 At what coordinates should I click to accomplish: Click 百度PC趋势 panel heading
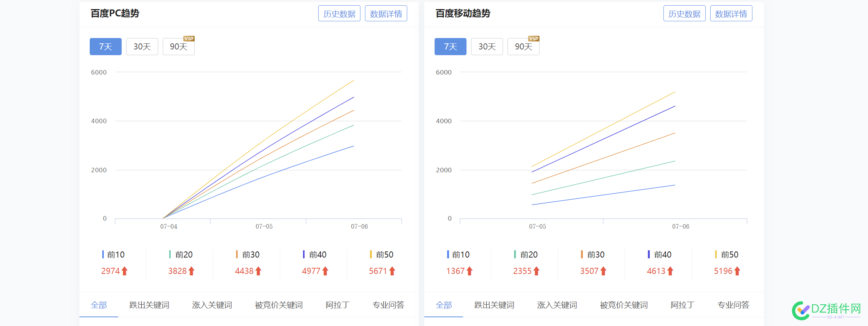[x=115, y=13]
